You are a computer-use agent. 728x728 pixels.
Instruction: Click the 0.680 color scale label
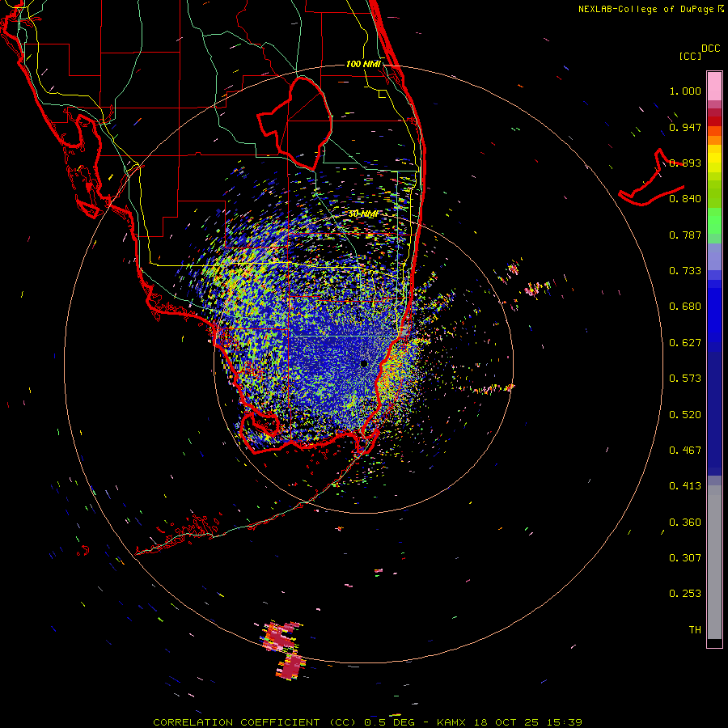click(685, 307)
